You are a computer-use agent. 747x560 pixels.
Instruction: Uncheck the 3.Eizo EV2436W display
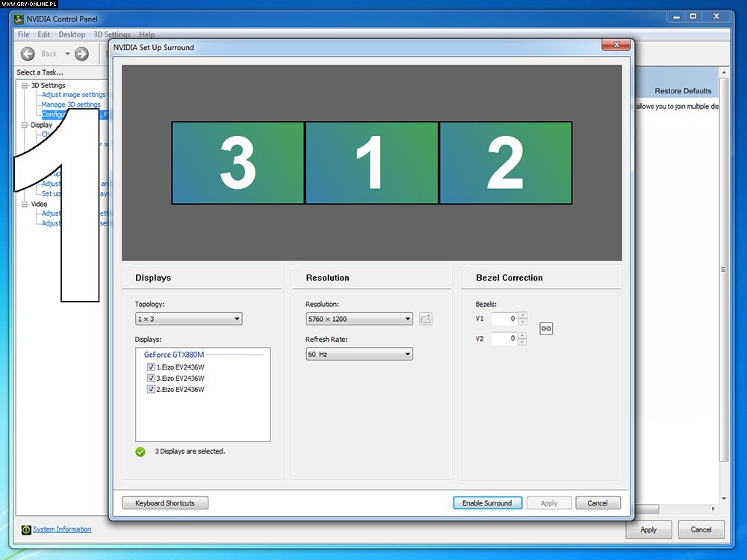152,379
